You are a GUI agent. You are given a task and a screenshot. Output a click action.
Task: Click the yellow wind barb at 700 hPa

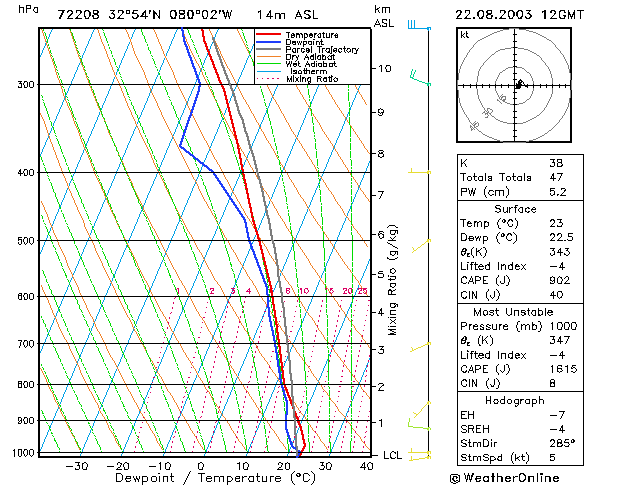click(x=420, y=347)
